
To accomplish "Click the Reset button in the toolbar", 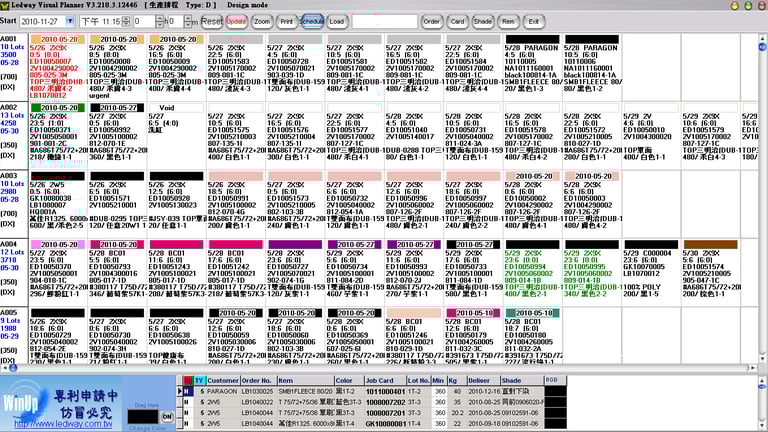I will [212, 22].
